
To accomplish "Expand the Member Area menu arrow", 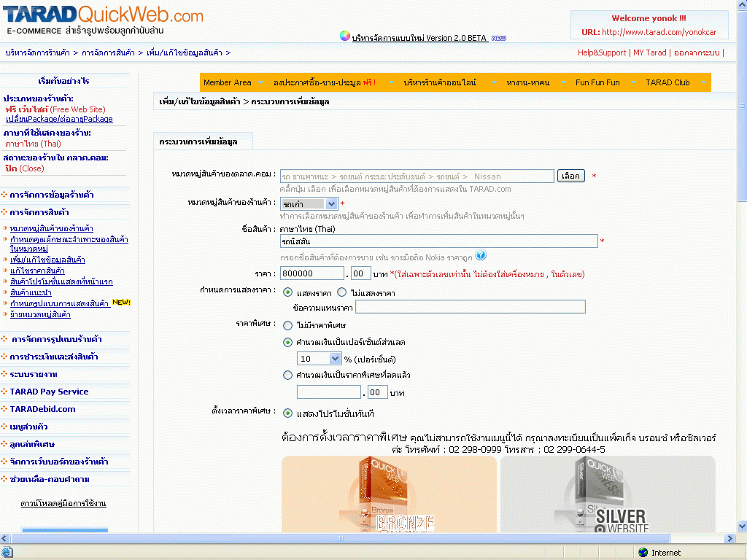I will point(262,83).
